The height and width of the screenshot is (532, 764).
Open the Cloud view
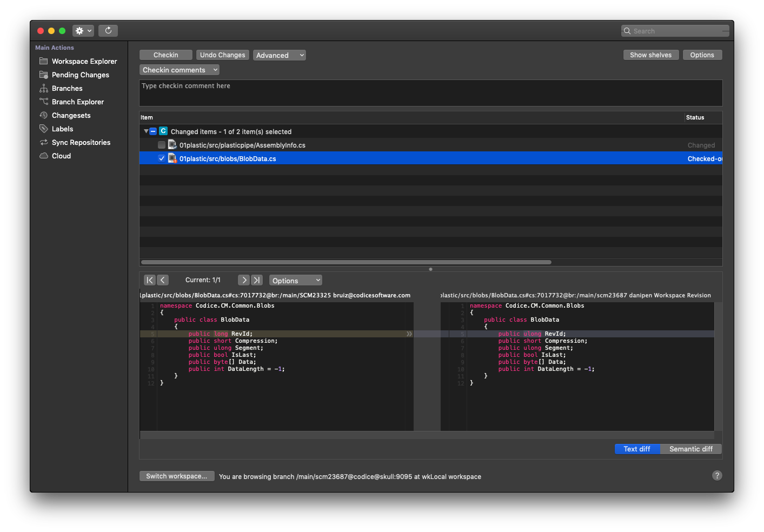60,156
